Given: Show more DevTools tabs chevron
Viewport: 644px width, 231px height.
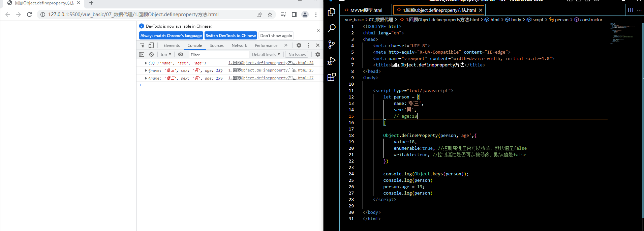Looking at the screenshot, I should [x=286, y=45].
